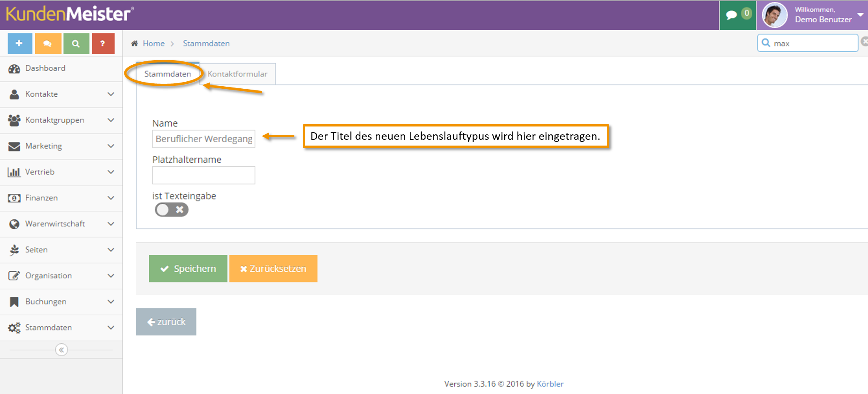The height and width of the screenshot is (394, 868).
Task: Click the orange Zurücksetzen button
Action: coord(273,269)
